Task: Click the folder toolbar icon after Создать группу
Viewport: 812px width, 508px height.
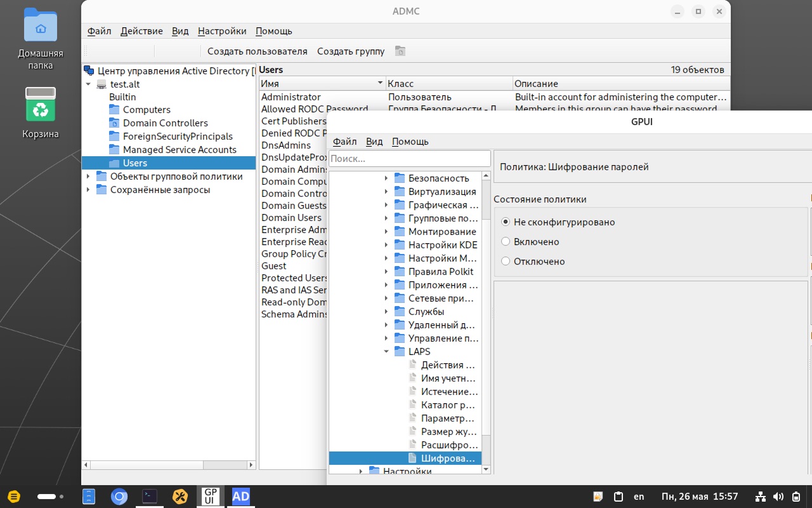Action: tap(400, 51)
